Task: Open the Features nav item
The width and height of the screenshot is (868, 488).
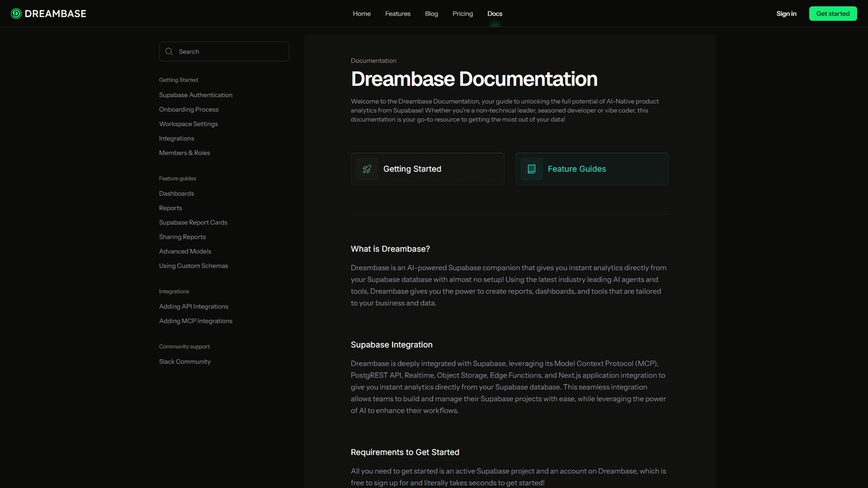Action: (397, 14)
